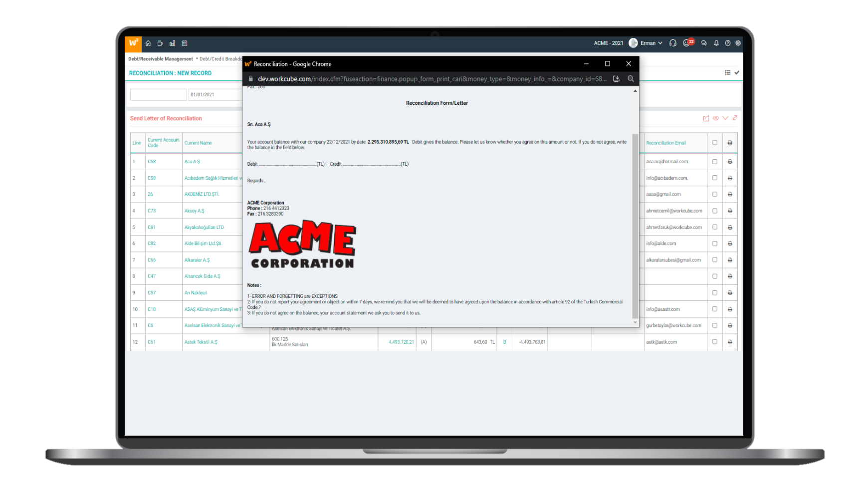Check the select-all checkbox in table header
The image size is (868, 499).
(715, 143)
